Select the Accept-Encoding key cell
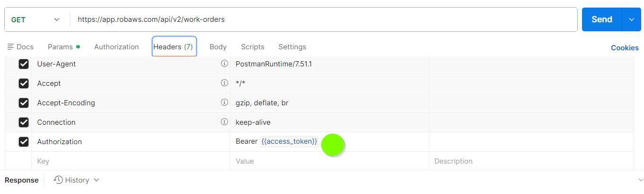The image size is (644, 194). click(x=131, y=103)
